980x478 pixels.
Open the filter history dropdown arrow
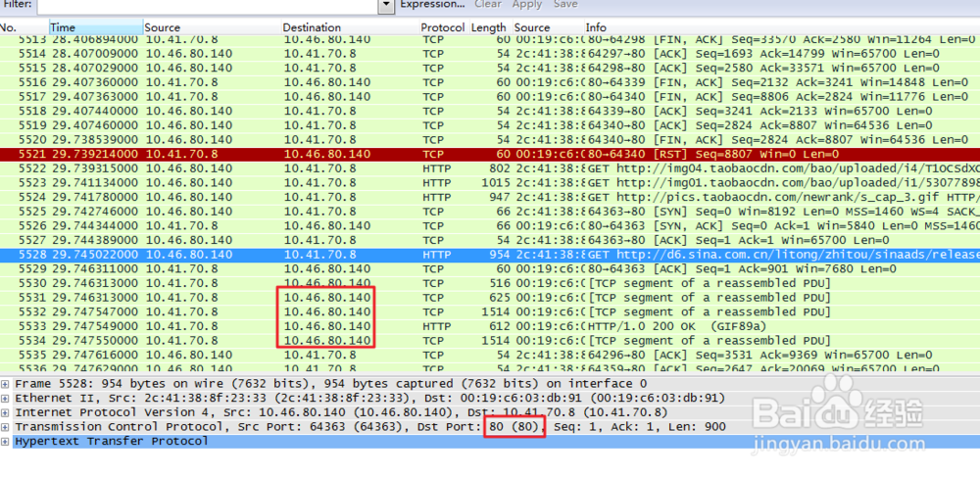point(387,6)
